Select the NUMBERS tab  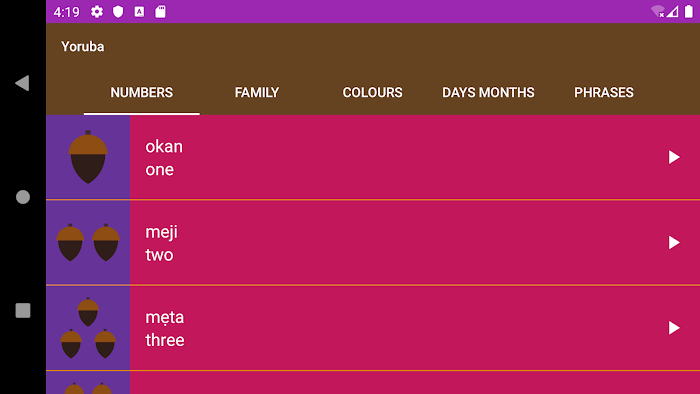click(142, 92)
